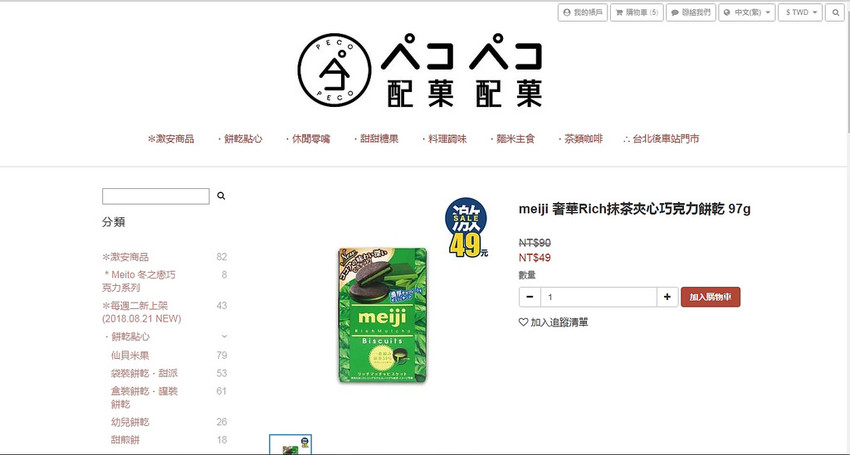
Task: Click the meiji biscuit product image
Action: point(383,316)
